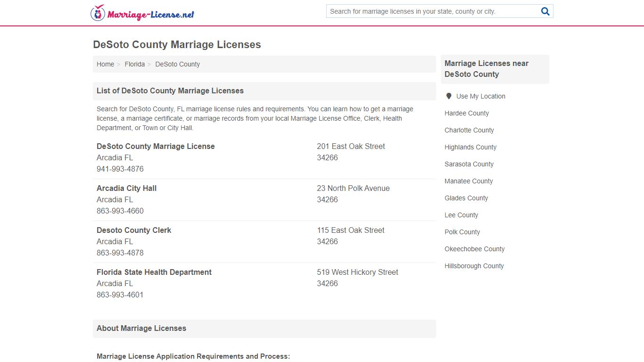Click the About Marriage Licenses heading
This screenshot has height=362, width=644.
click(141, 329)
